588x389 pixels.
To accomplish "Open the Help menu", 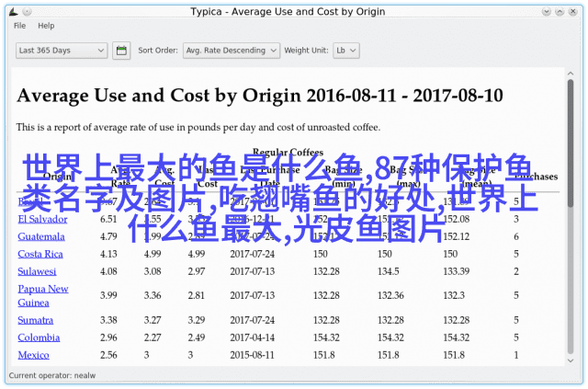I will (x=46, y=26).
